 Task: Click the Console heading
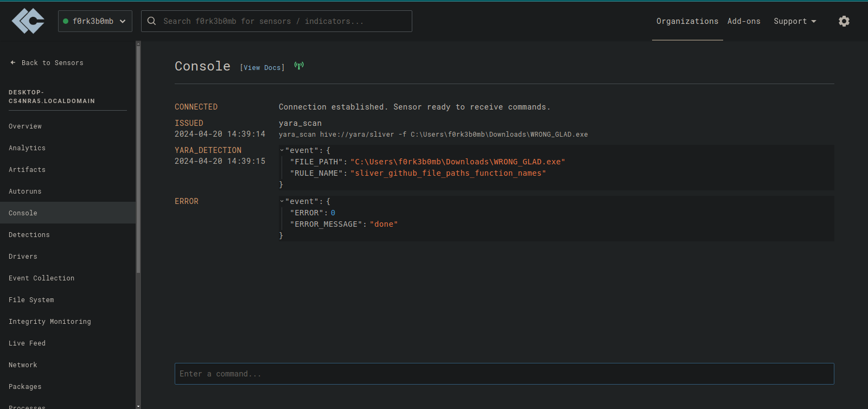202,66
